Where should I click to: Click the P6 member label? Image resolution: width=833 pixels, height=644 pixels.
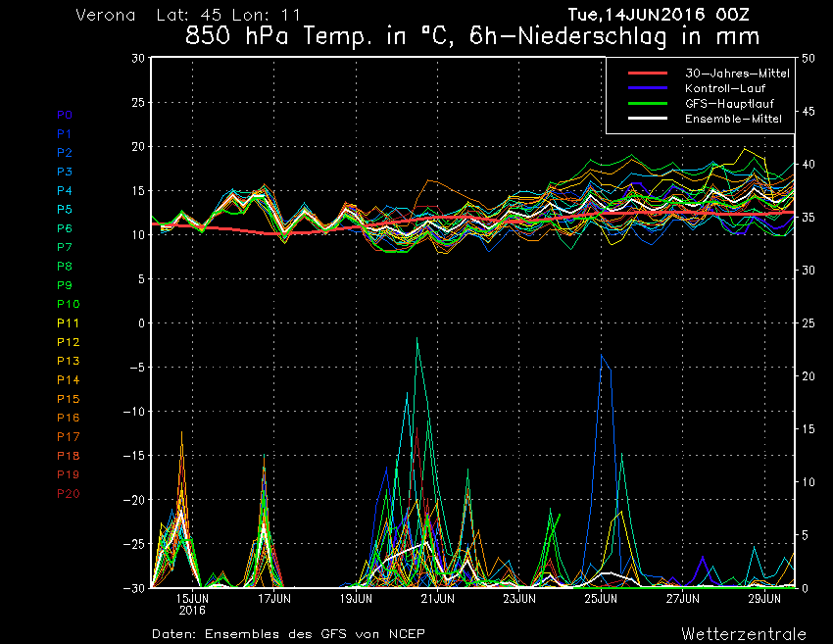[x=65, y=228]
